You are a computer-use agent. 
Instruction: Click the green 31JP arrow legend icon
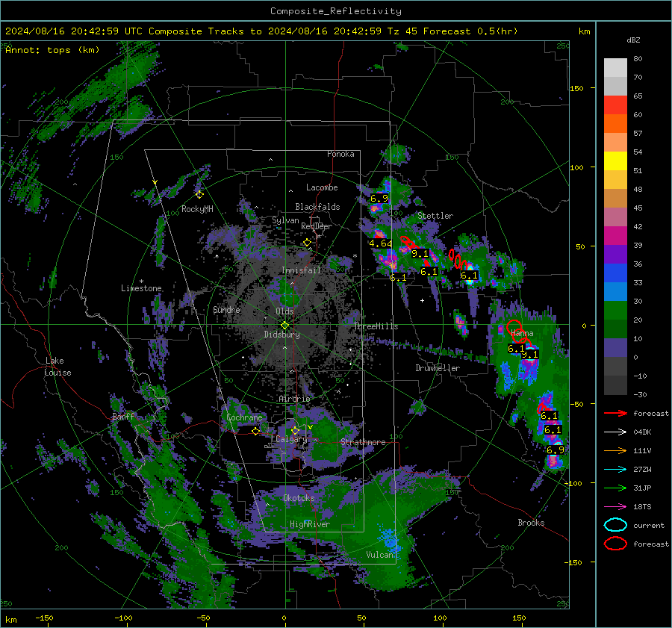click(x=615, y=488)
